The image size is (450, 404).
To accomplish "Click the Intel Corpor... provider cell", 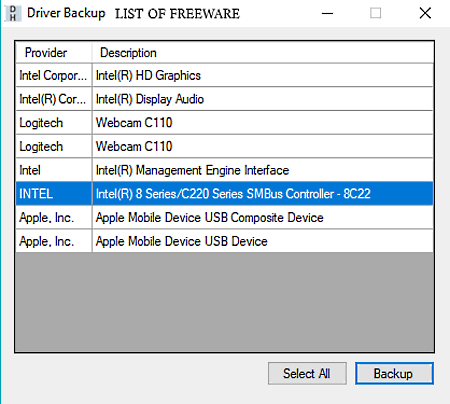I will [54, 75].
